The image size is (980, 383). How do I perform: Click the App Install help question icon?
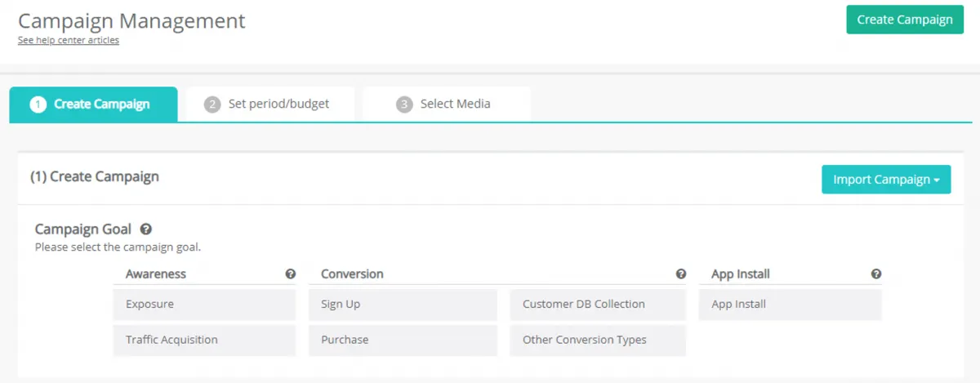coord(876,274)
